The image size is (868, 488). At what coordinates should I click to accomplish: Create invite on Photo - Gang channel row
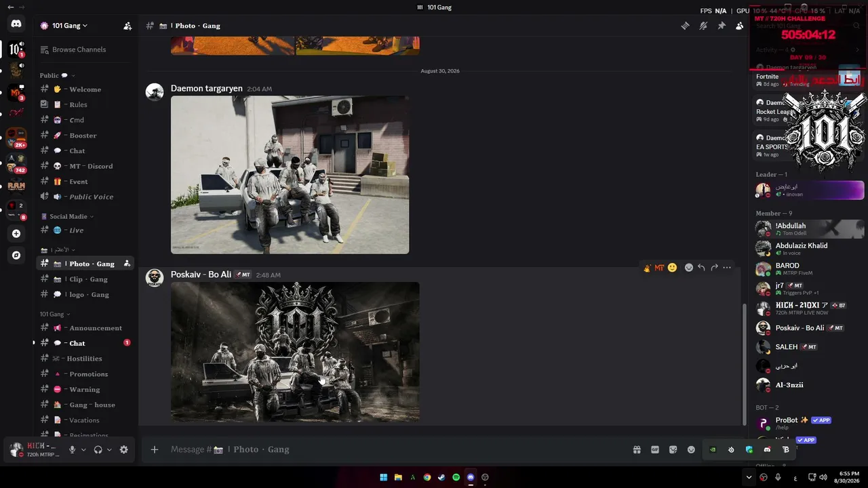(127, 264)
